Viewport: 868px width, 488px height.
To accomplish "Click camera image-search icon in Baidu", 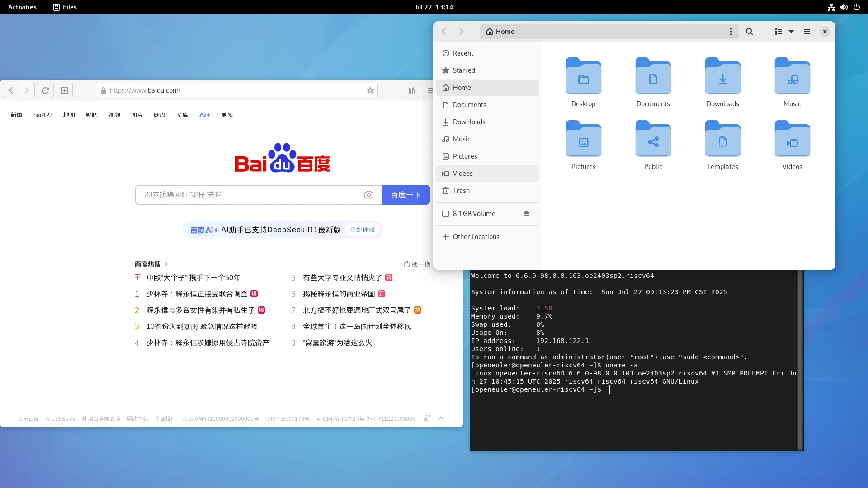I will tap(369, 195).
